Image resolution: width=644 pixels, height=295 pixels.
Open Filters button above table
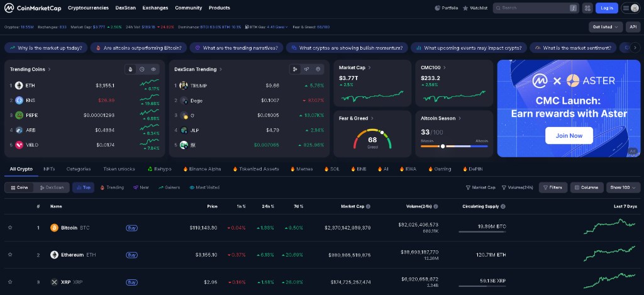pos(553,187)
